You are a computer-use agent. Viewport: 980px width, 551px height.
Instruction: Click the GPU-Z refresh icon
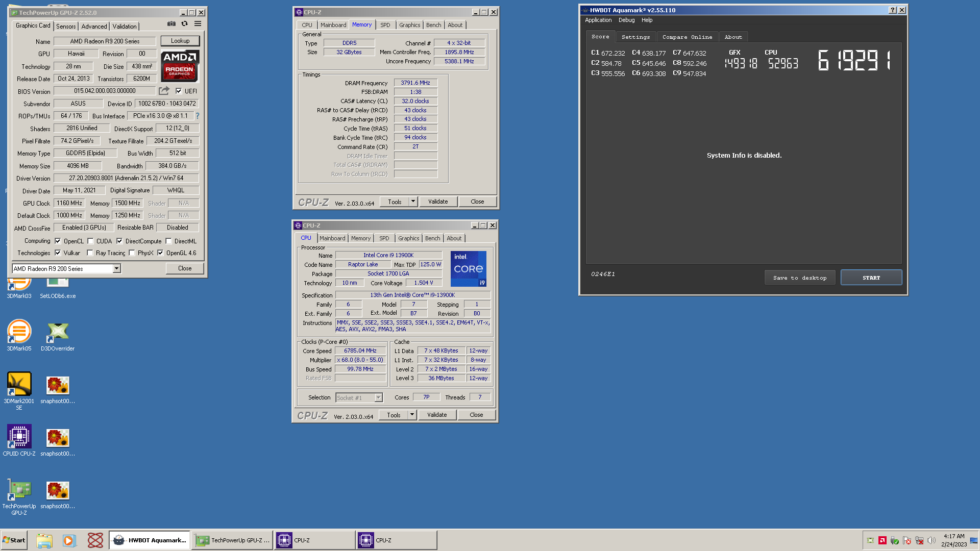pyautogui.click(x=185, y=24)
